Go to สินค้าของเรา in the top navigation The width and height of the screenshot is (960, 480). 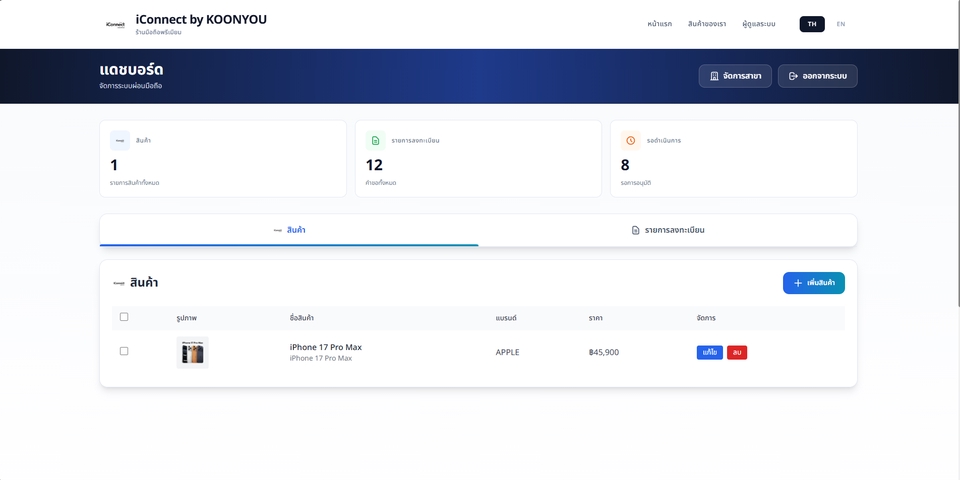[707, 24]
